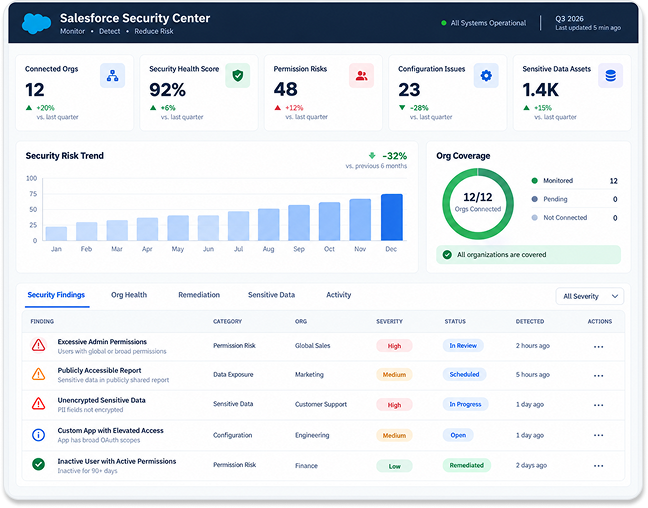
Task: Click the Configuration Issues gear icon
Action: [x=486, y=76]
